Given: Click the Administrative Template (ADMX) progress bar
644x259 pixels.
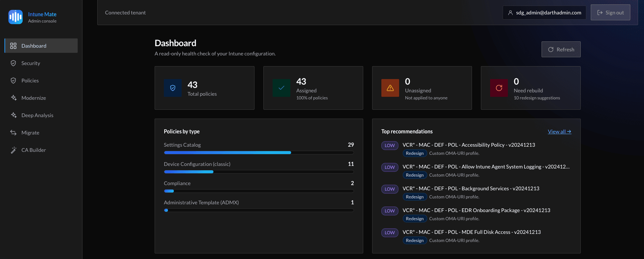Looking at the screenshot, I should pos(259,210).
